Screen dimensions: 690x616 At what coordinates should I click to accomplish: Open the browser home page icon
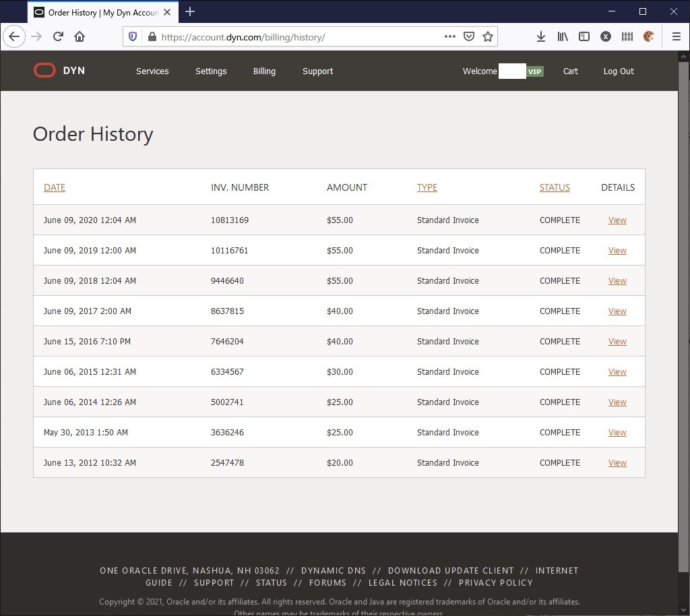(80, 36)
